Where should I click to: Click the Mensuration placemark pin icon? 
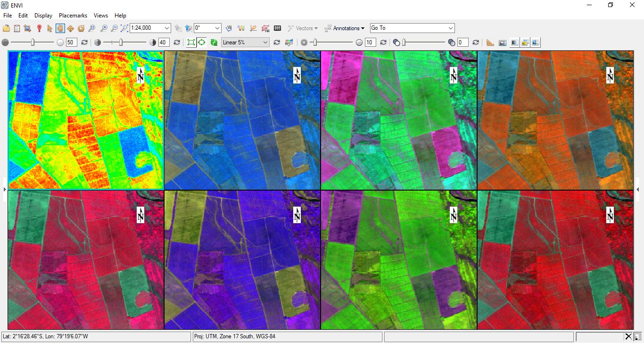click(x=39, y=28)
